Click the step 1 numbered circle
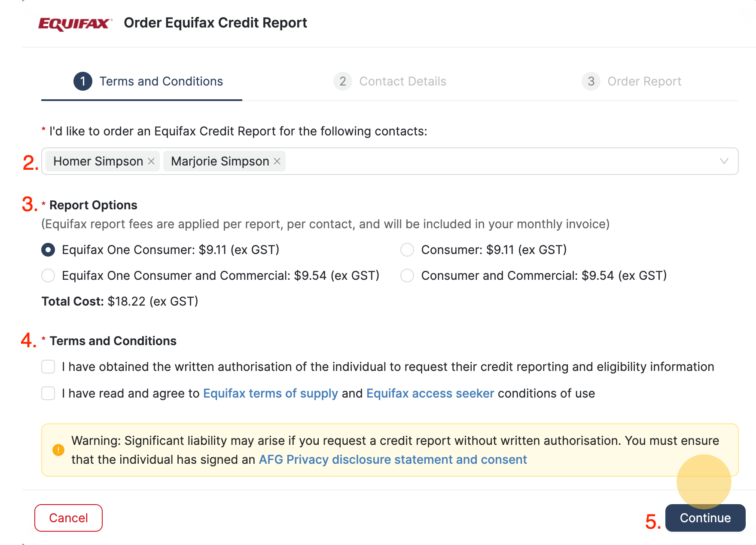 click(82, 81)
